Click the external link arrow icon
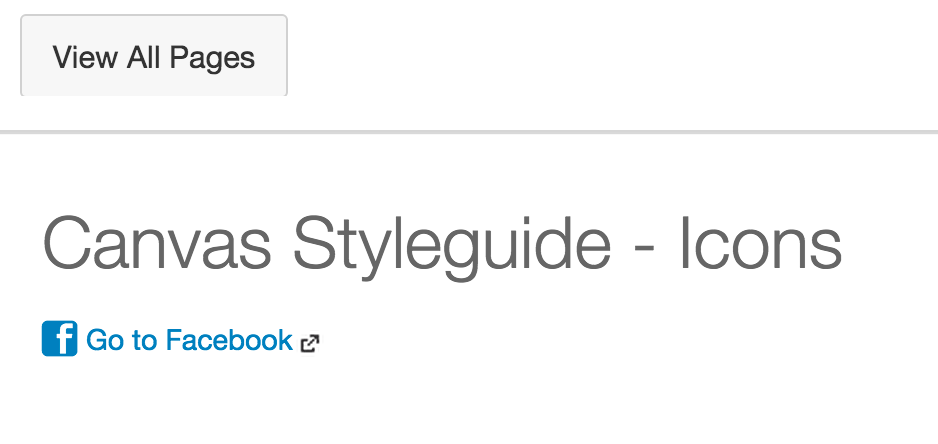The height and width of the screenshot is (444, 938). click(310, 344)
